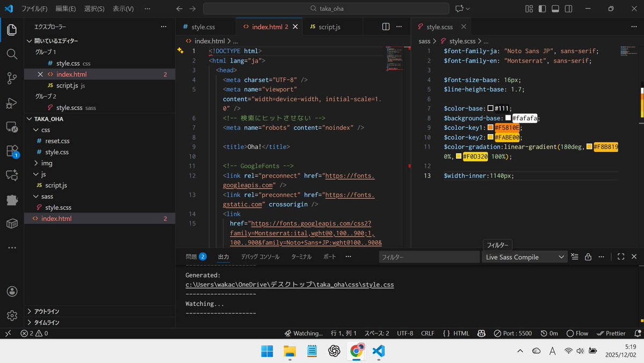Open the Live Sass Compile output dropdown
The width and height of the screenshot is (644, 363).
coord(524,257)
